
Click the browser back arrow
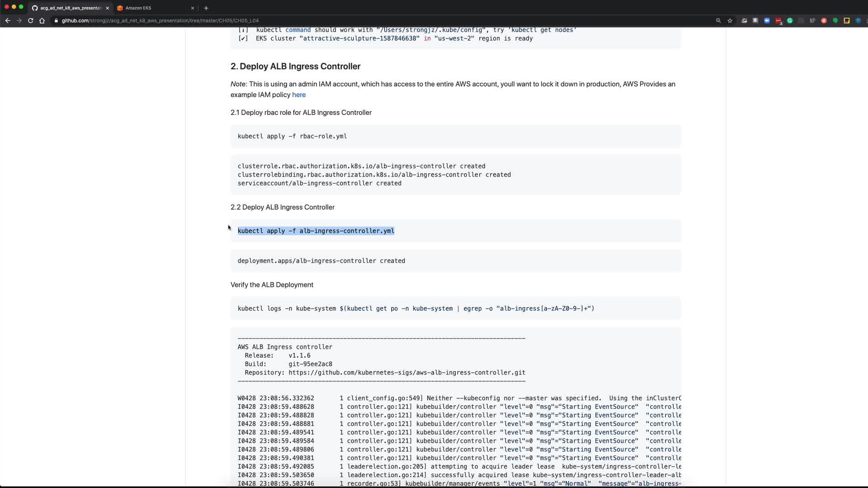coord(8,20)
